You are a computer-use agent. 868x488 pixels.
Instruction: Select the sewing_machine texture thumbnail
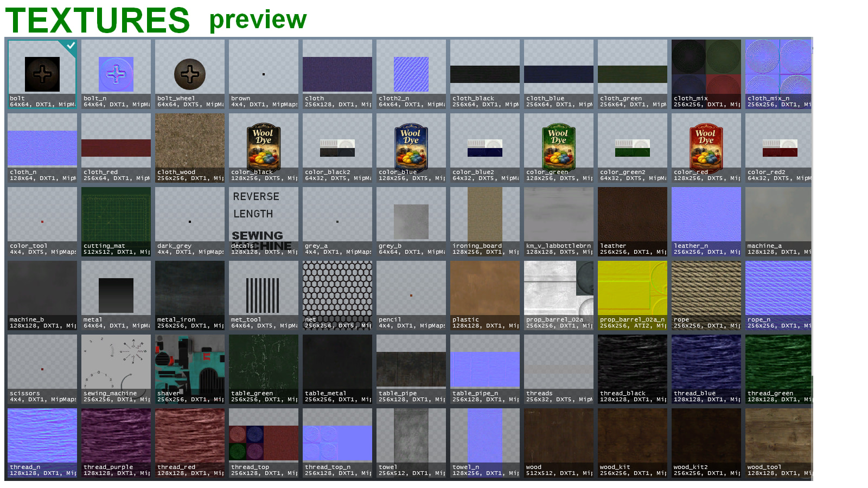116,369
